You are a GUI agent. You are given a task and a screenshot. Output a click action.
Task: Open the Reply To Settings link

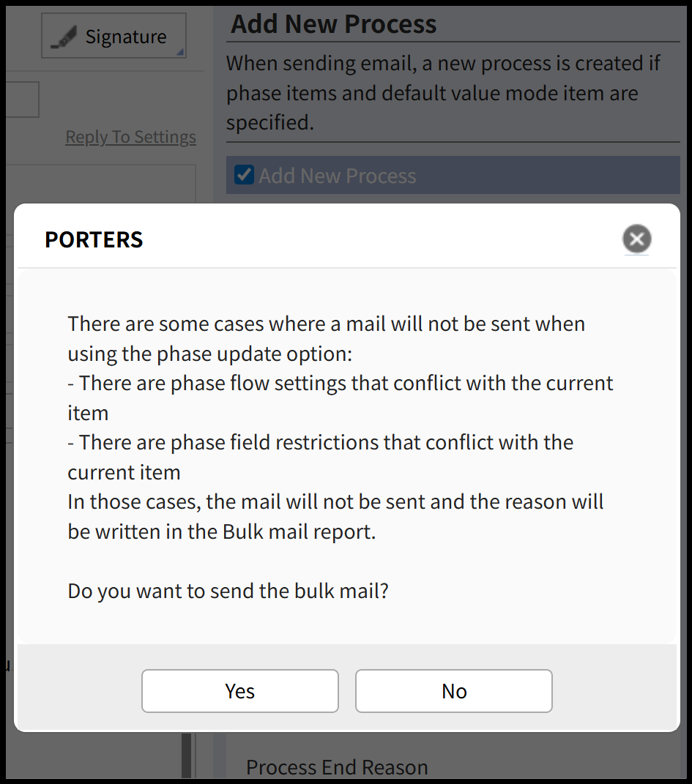[x=130, y=137]
